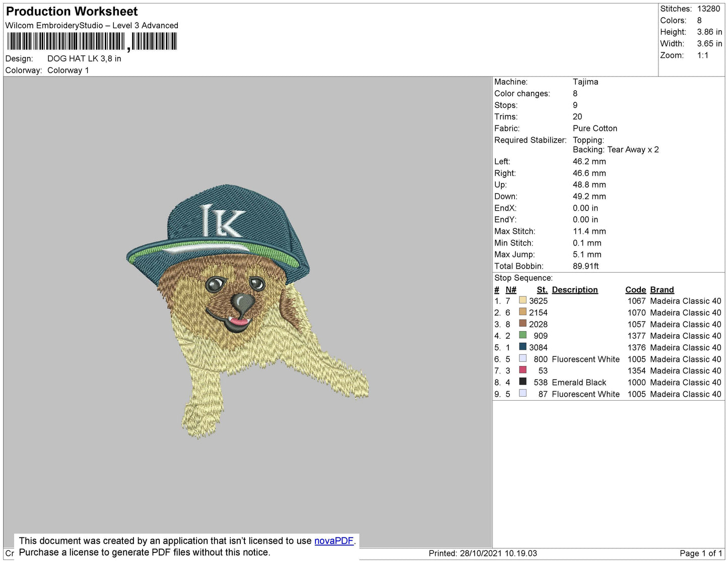Screen dimensions: 728x563
Task: Click 'Backing: Tear Away x 2' text
Action: point(616,150)
